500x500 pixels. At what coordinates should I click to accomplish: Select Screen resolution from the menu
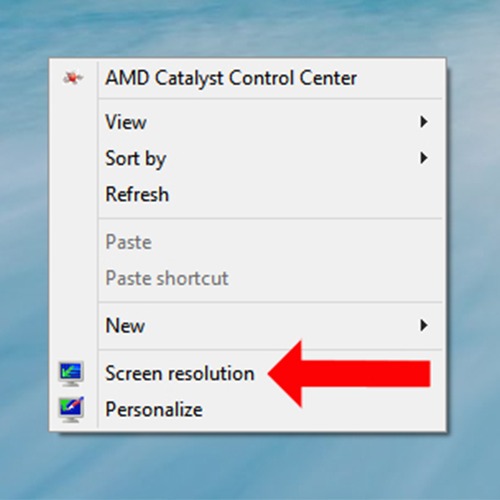click(x=247, y=373)
